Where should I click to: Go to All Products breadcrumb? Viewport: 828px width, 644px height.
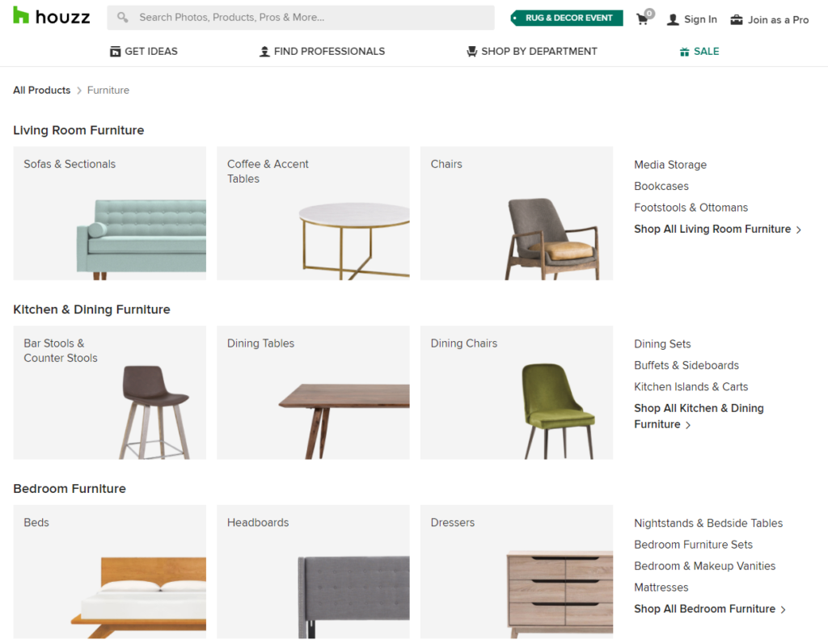(42, 90)
